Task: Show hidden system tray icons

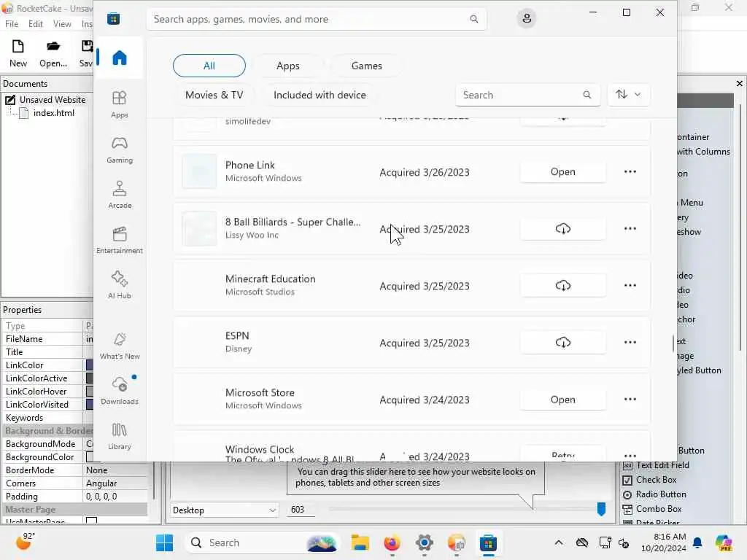Action: pos(559,542)
